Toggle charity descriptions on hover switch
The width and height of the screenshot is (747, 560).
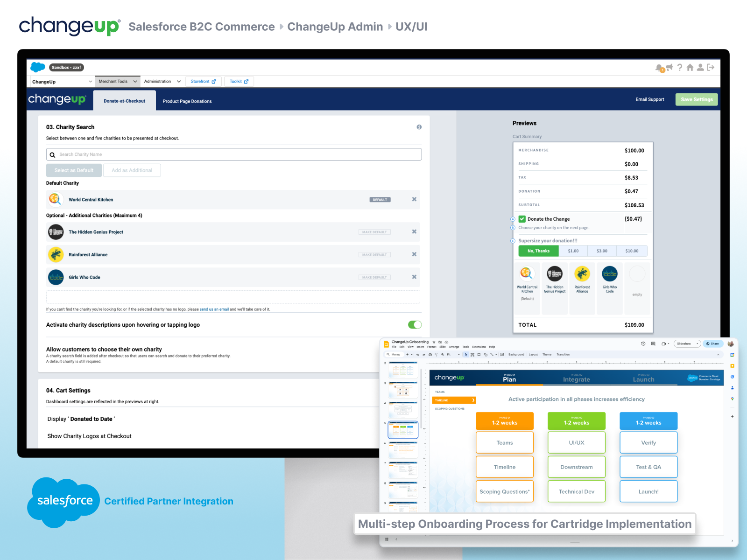click(415, 325)
